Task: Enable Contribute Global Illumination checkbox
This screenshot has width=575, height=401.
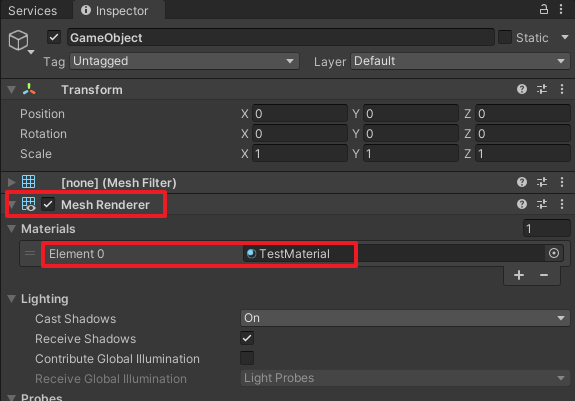Action: click(247, 358)
